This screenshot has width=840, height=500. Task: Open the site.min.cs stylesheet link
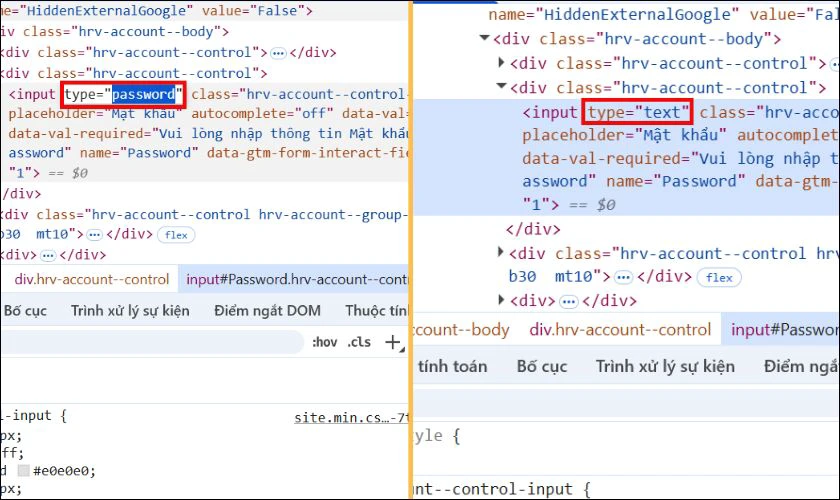(351, 418)
